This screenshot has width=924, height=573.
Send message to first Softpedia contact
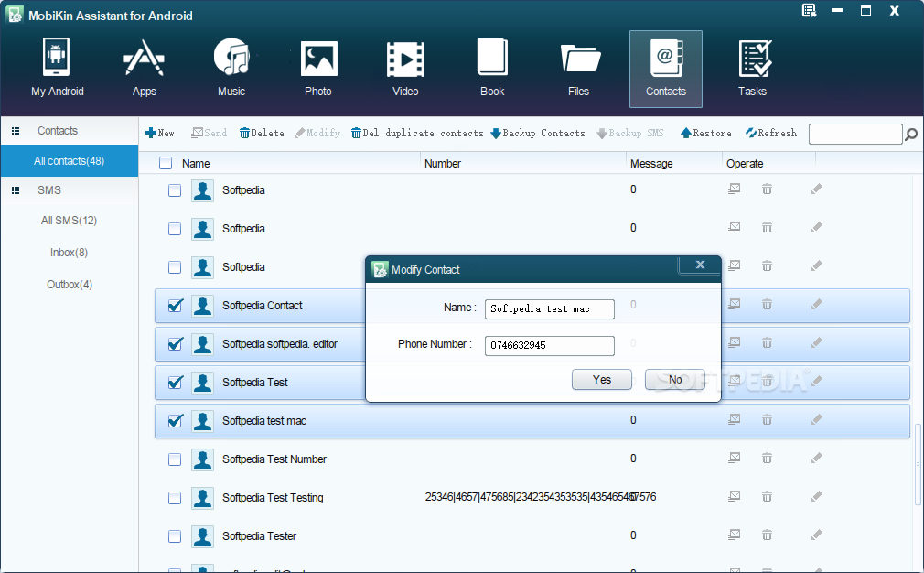tap(735, 189)
